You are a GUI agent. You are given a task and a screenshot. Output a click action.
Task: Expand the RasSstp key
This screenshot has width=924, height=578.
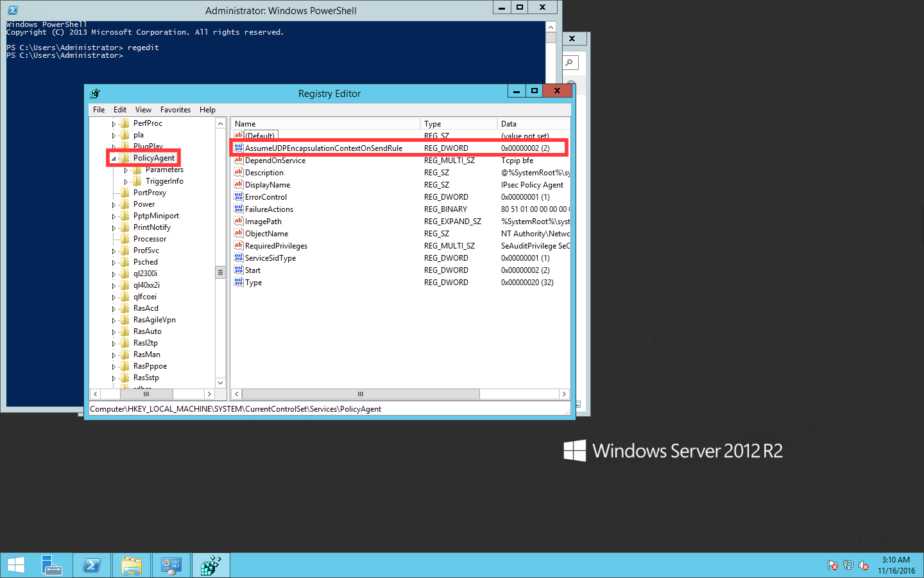coord(114,378)
